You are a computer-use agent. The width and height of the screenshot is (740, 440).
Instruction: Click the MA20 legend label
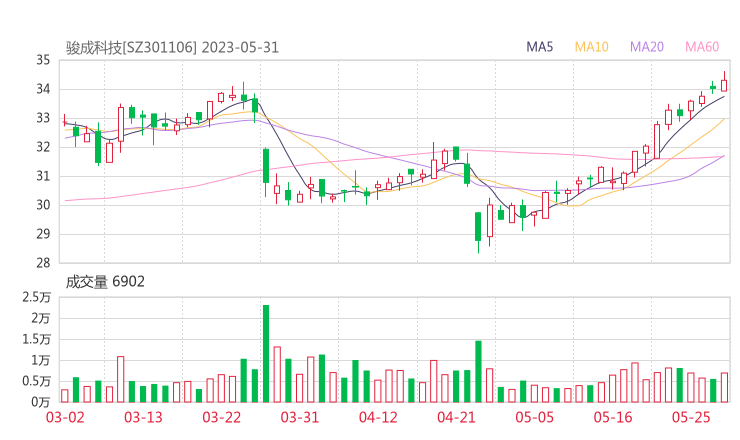click(x=647, y=47)
